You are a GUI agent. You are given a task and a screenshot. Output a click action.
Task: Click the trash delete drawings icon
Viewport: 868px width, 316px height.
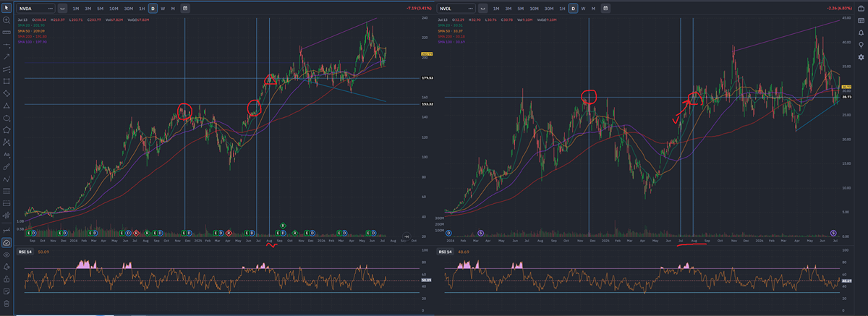click(7, 304)
